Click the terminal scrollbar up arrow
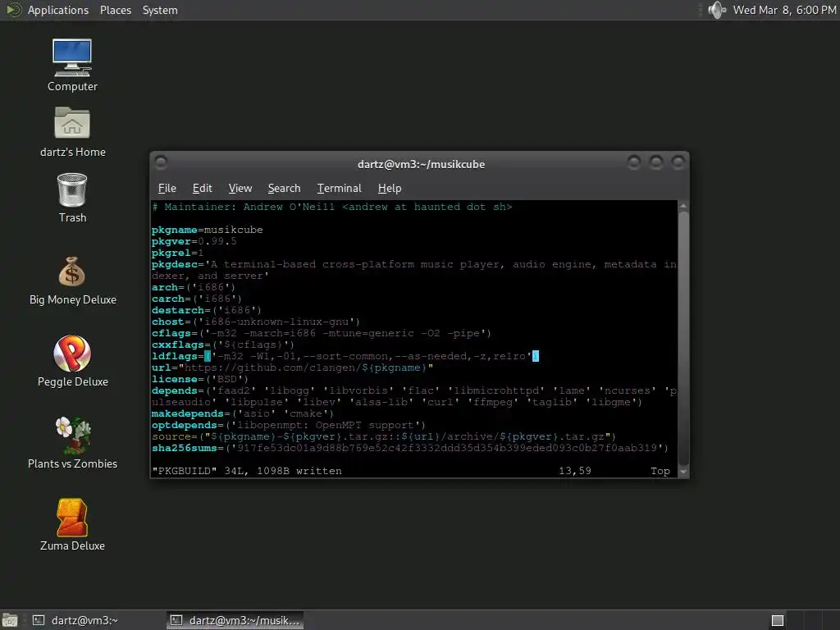The width and height of the screenshot is (840, 630). click(x=683, y=206)
